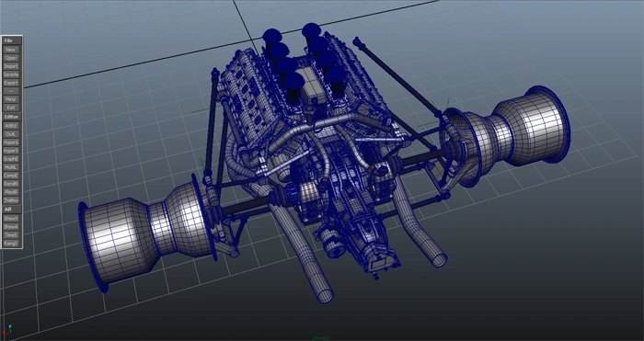Collapse the All section header
The image size is (644, 341).
[x=11, y=210]
